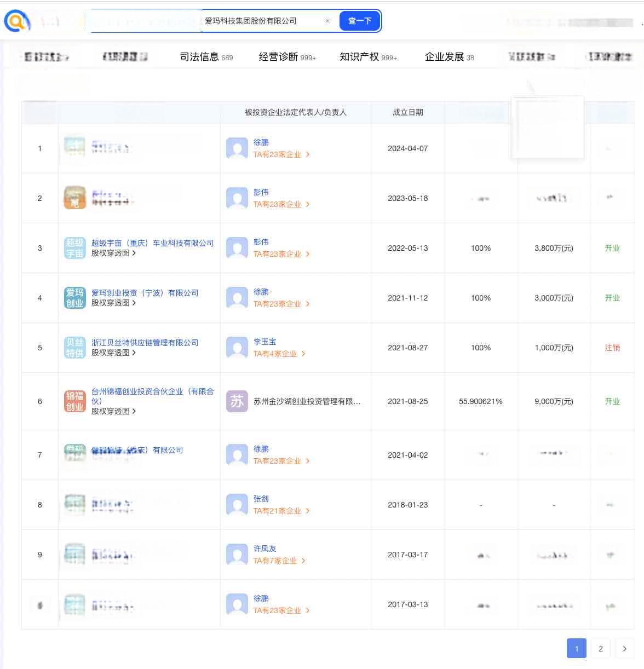Viewport: 644px width, 669px height.
Task: Go to page 2 of results
Action: [x=601, y=649]
